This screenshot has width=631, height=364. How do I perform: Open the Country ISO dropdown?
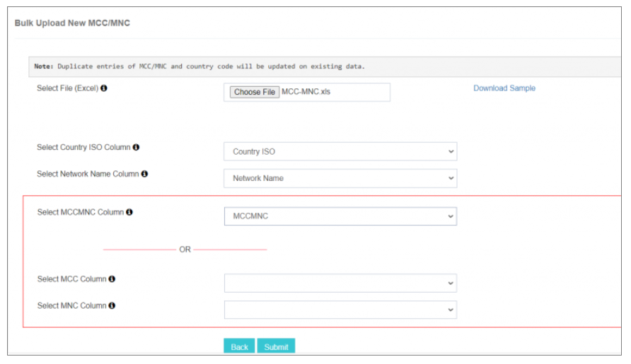point(340,152)
